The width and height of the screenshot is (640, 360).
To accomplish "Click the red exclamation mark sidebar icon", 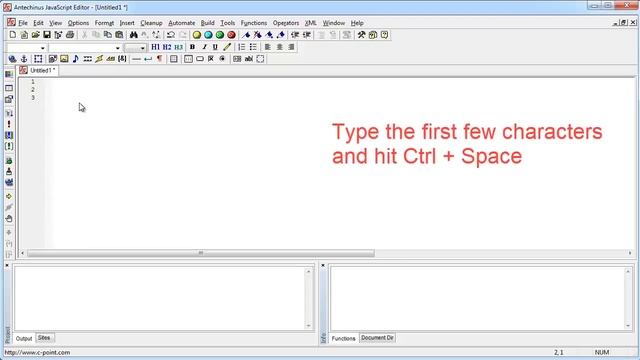I will pos(9,124).
